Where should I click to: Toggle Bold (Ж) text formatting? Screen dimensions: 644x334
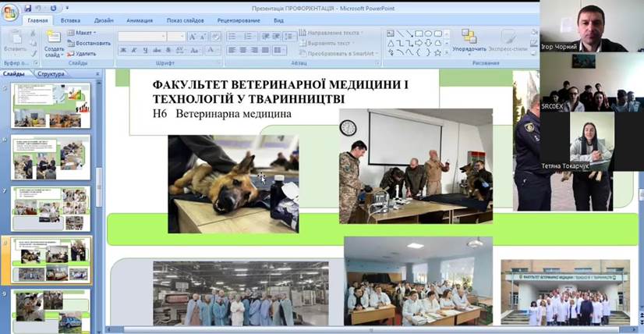(x=122, y=51)
